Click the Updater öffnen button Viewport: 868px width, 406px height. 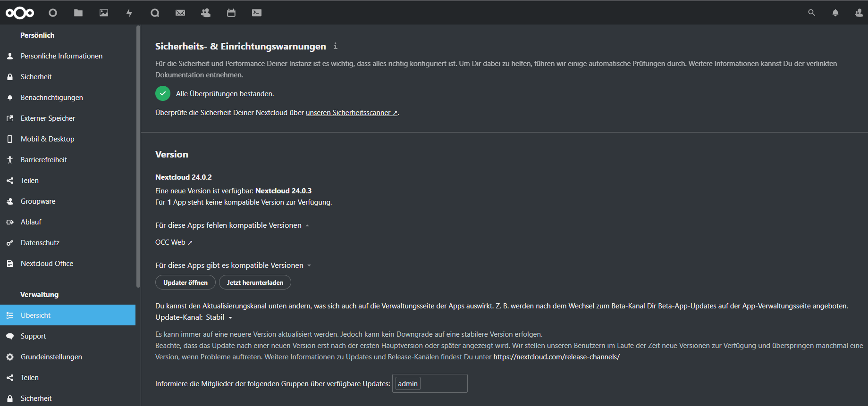click(185, 282)
